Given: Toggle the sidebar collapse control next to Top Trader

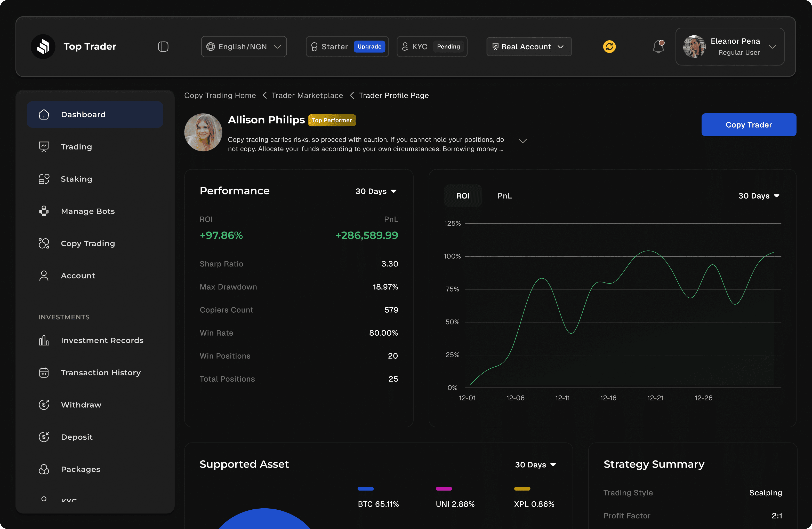Looking at the screenshot, I should [163, 46].
